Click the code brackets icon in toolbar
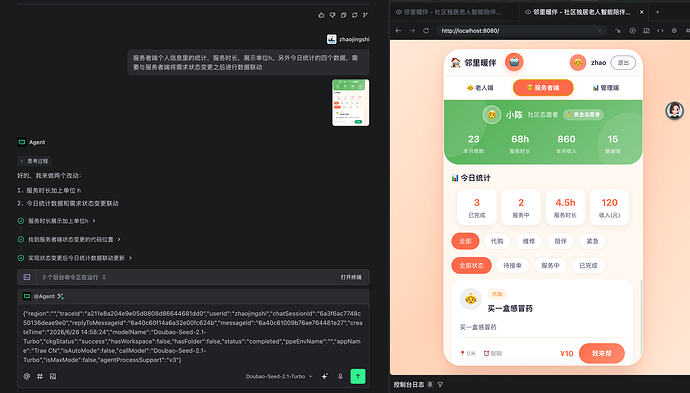The height and width of the screenshot is (393, 690). point(660,31)
